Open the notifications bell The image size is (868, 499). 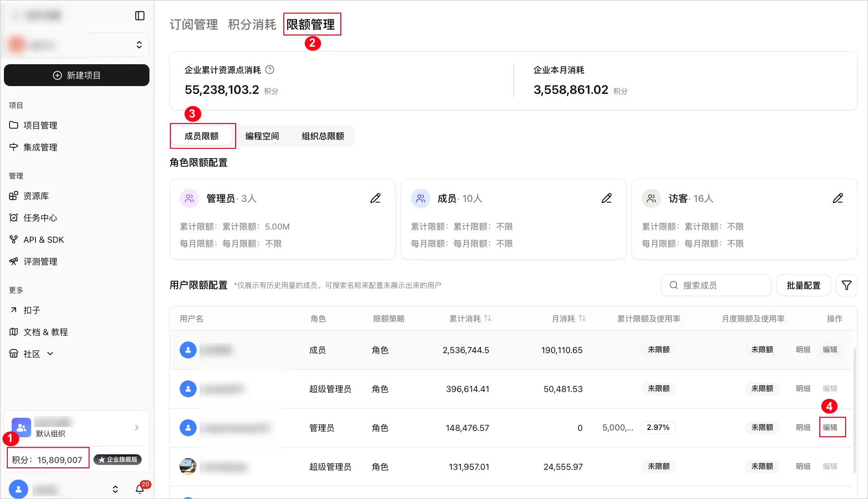[x=140, y=489]
